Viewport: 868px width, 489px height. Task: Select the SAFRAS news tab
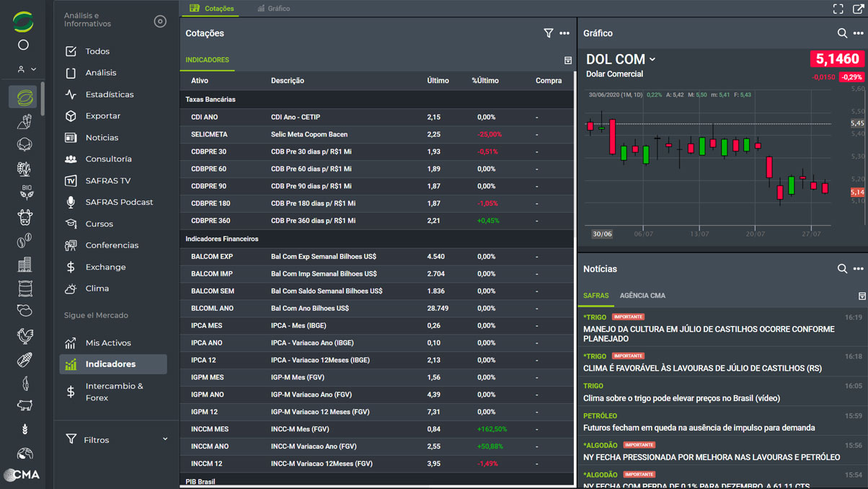tap(596, 296)
